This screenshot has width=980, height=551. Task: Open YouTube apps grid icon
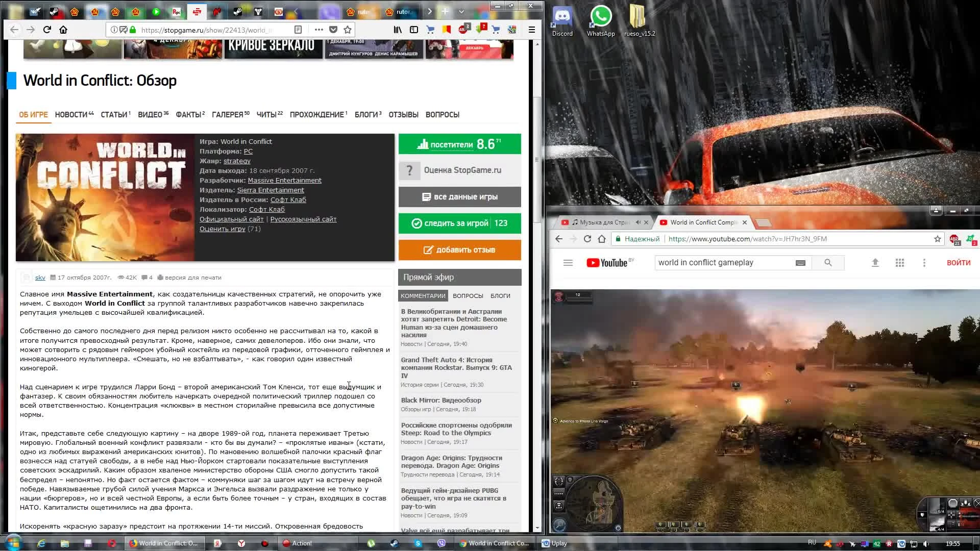coord(900,263)
